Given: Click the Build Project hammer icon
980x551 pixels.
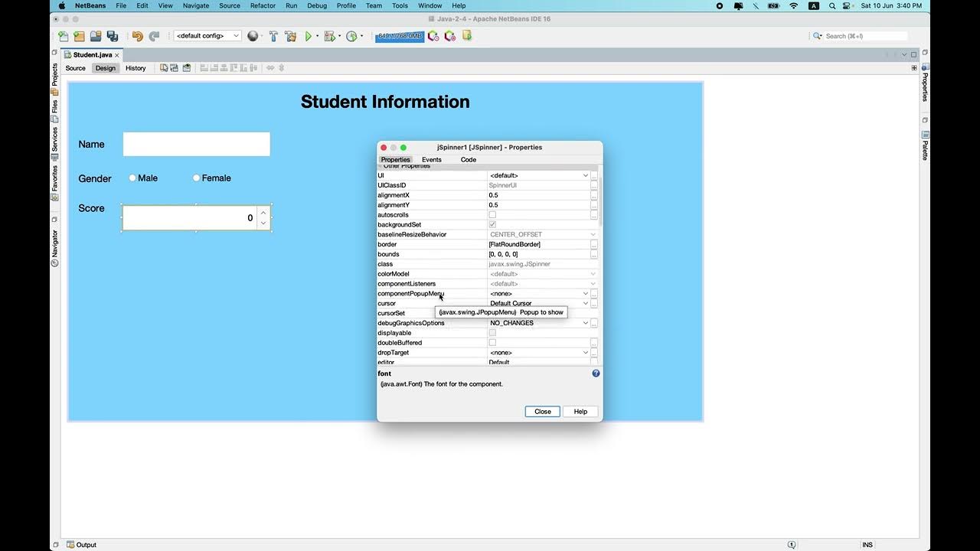Looking at the screenshot, I should (273, 36).
